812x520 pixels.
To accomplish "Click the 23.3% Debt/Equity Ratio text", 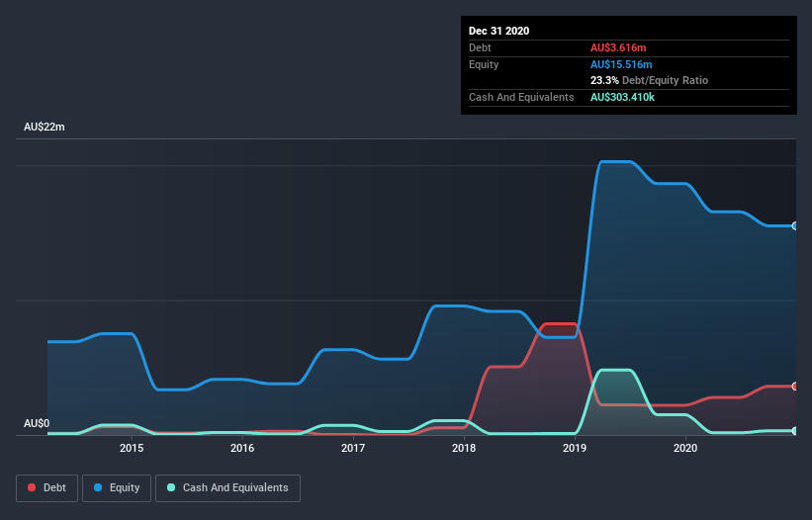I will [649, 80].
